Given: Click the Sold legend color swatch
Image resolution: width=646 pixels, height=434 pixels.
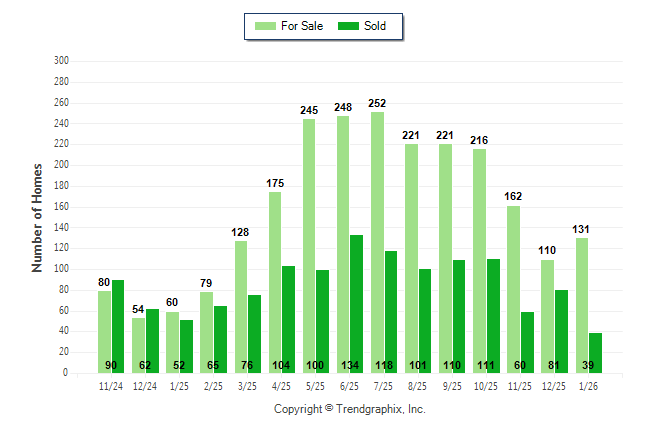Looking at the screenshot, I should click(350, 26).
